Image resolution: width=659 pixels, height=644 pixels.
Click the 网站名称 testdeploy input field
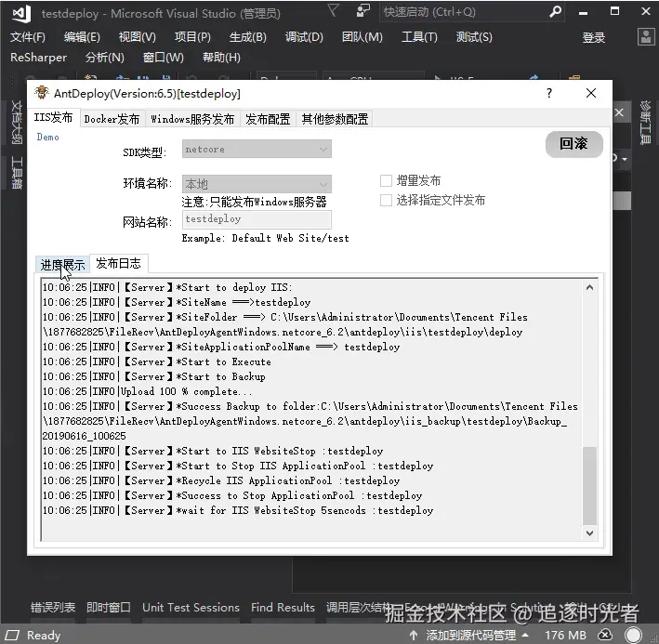tap(257, 219)
